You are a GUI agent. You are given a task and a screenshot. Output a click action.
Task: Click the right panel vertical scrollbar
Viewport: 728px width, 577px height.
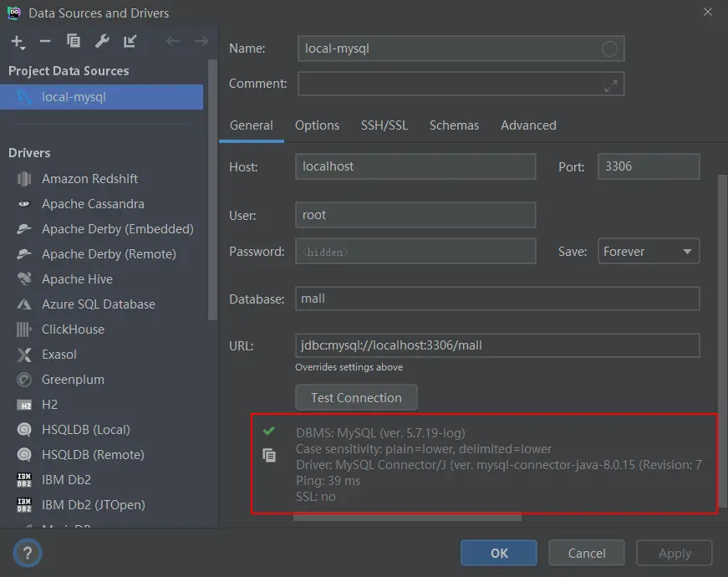722,341
